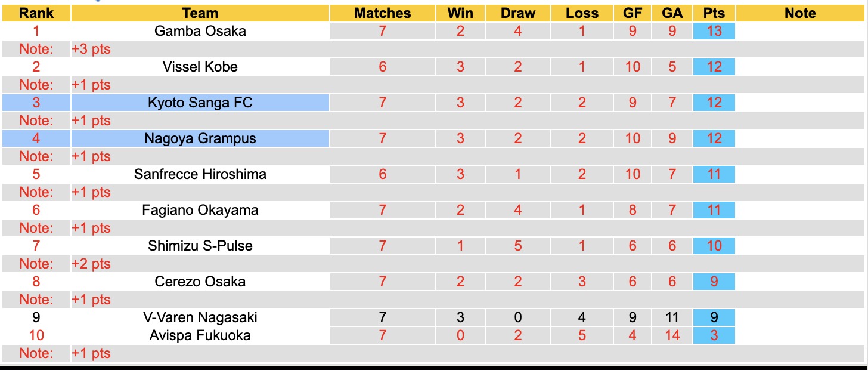
Task: Select the Loss column header
Action: [582, 13]
